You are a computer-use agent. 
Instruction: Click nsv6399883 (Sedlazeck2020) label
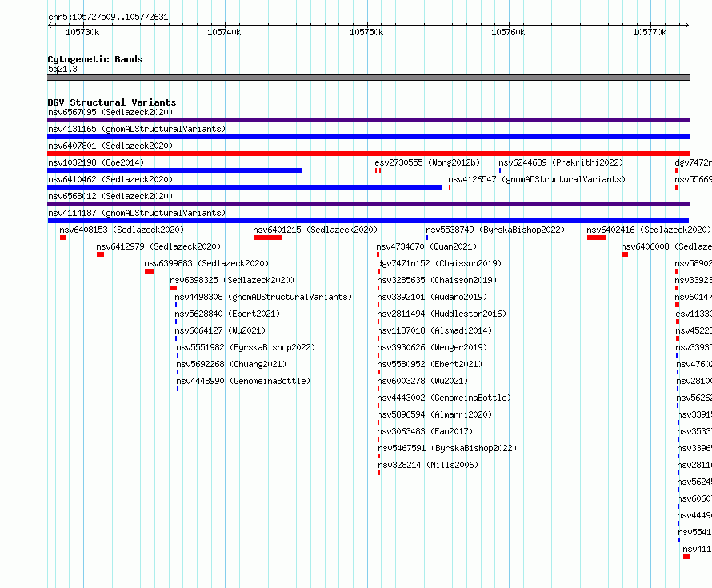[x=206, y=263]
